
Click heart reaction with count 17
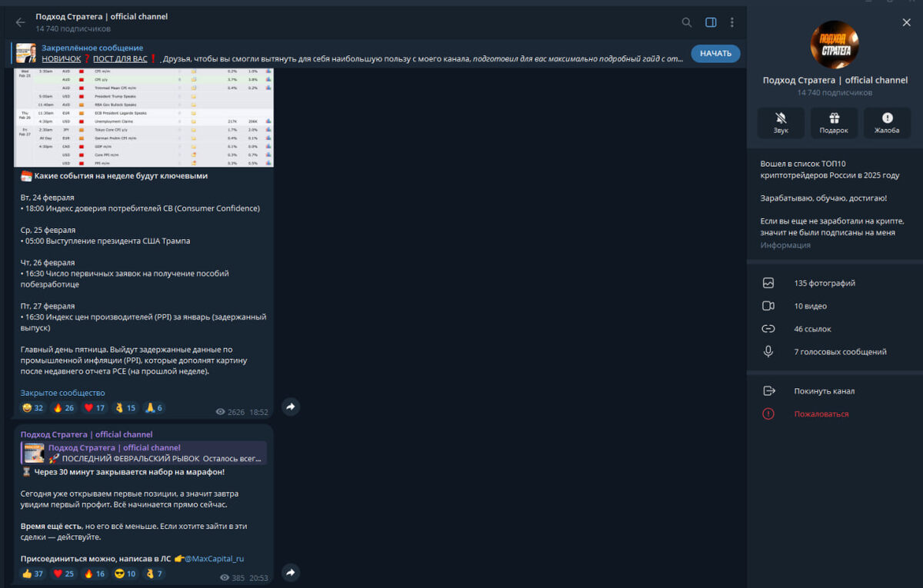(95, 408)
